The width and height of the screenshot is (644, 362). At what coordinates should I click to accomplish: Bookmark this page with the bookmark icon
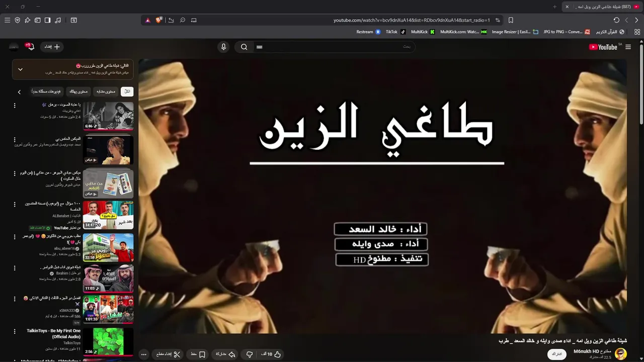511,20
